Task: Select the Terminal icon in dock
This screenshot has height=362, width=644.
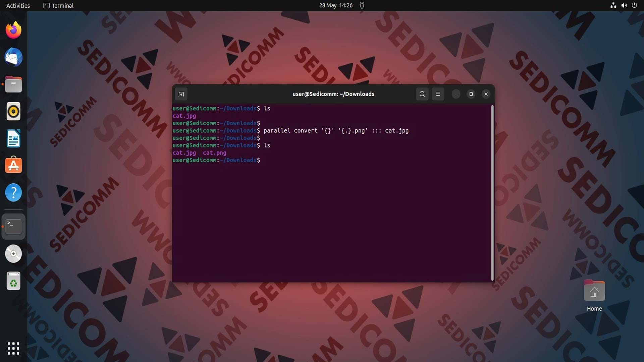Action: [x=13, y=227]
